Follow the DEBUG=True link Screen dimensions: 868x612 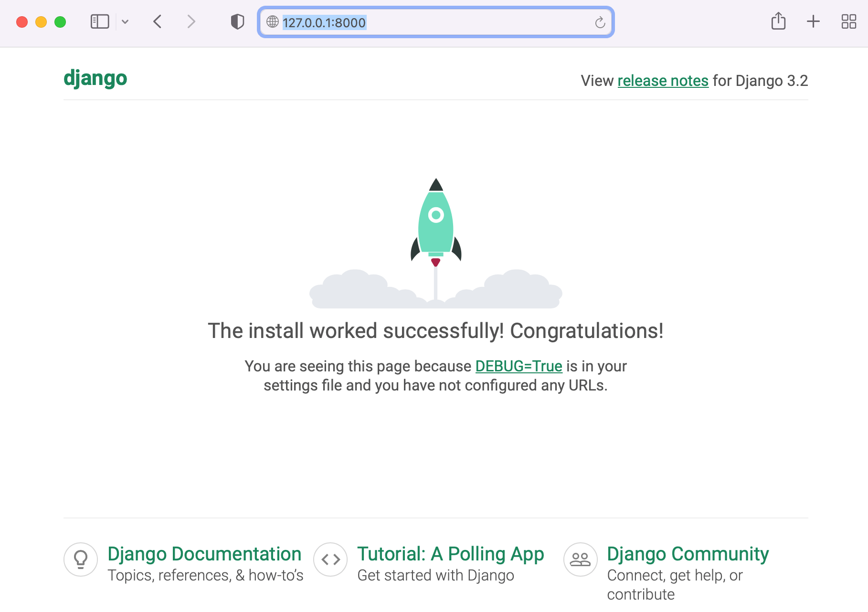519,366
